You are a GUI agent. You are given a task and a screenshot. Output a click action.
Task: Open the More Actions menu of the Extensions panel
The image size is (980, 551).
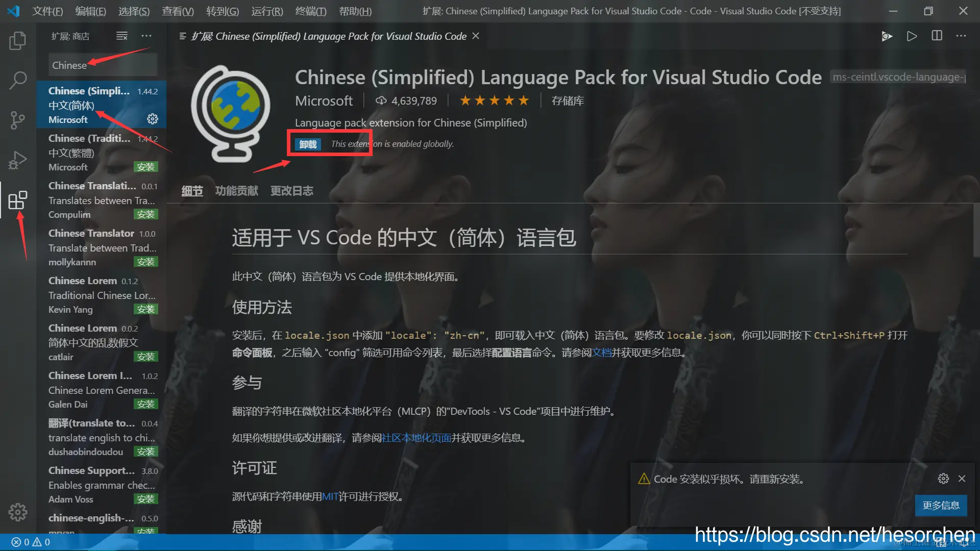(146, 36)
